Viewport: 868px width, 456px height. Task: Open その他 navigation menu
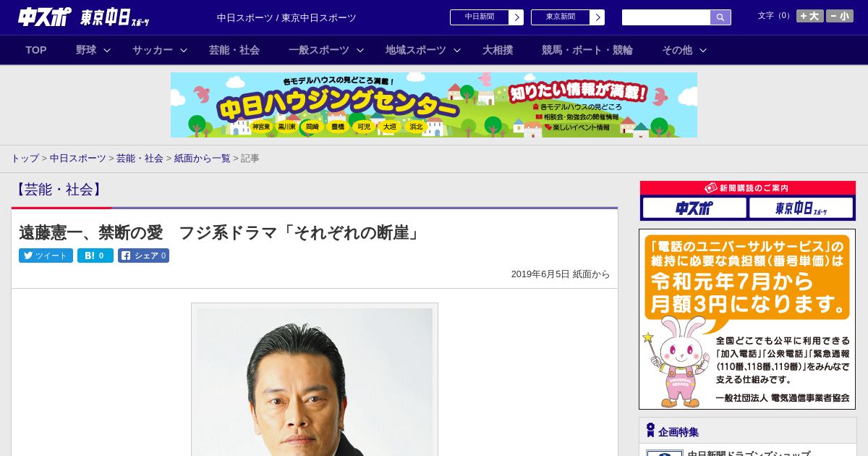click(677, 50)
